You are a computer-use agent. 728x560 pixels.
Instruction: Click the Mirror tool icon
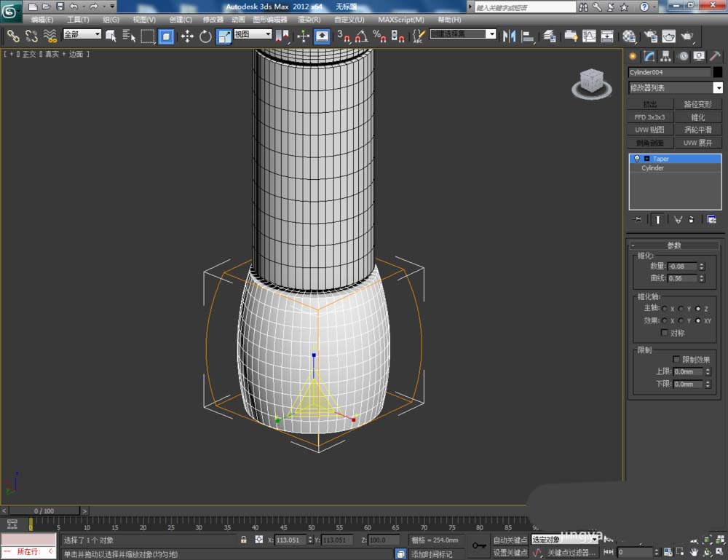coord(510,36)
